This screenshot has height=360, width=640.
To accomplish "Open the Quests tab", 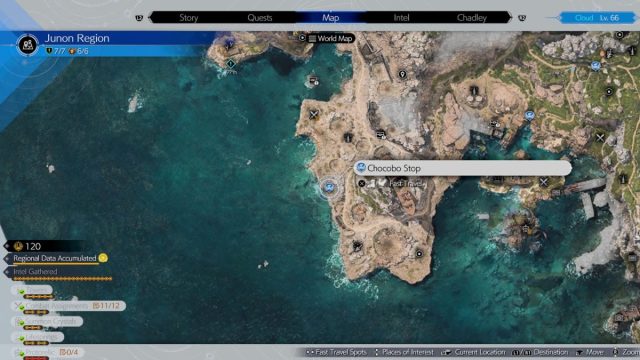I will click(260, 18).
